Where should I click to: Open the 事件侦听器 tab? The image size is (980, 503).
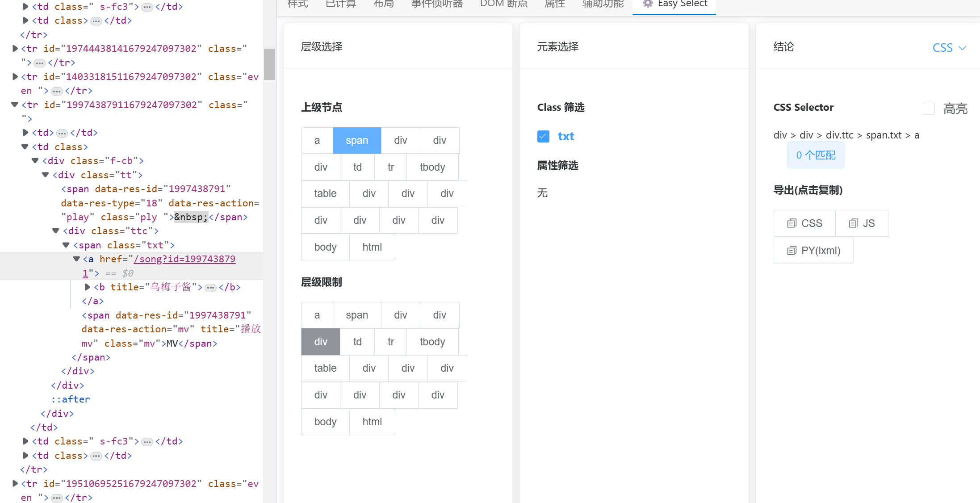tap(437, 4)
